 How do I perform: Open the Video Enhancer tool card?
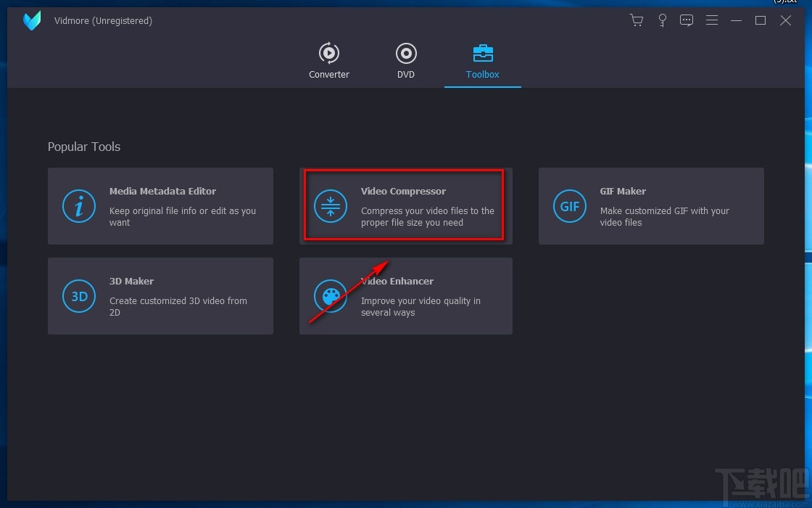tap(406, 296)
